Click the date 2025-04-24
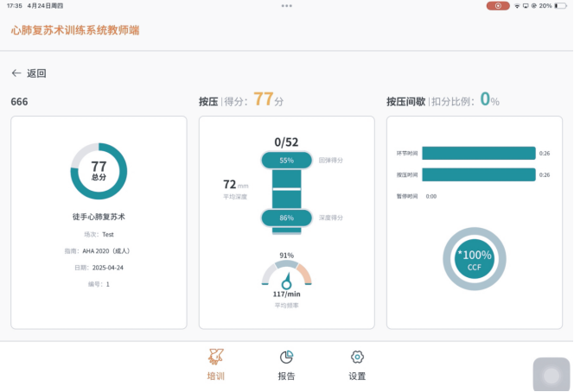 click(x=107, y=268)
